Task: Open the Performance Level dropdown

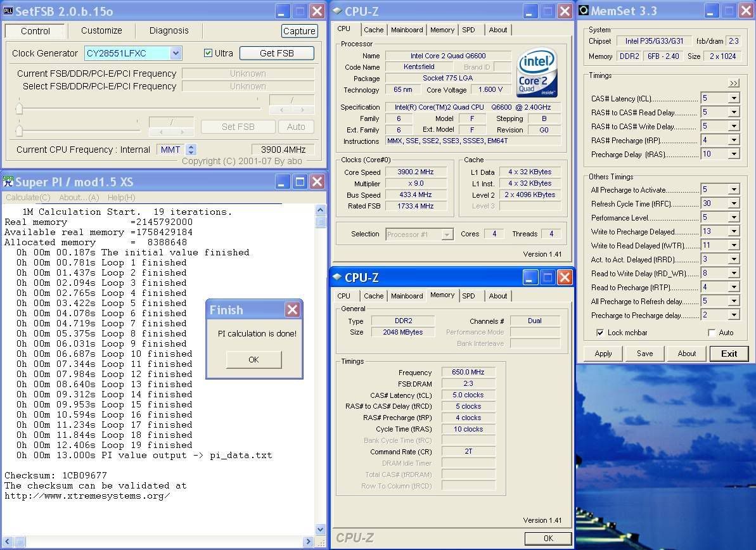Action: point(733,217)
